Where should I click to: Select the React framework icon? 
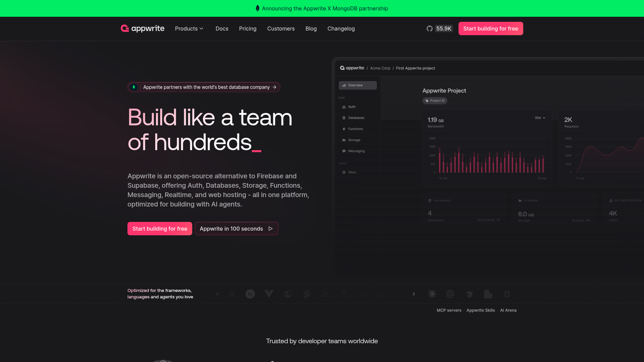pos(232,294)
